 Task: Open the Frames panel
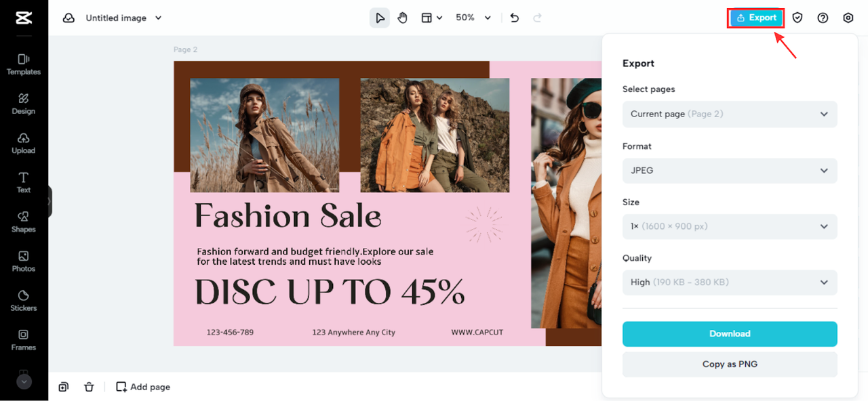point(24,339)
